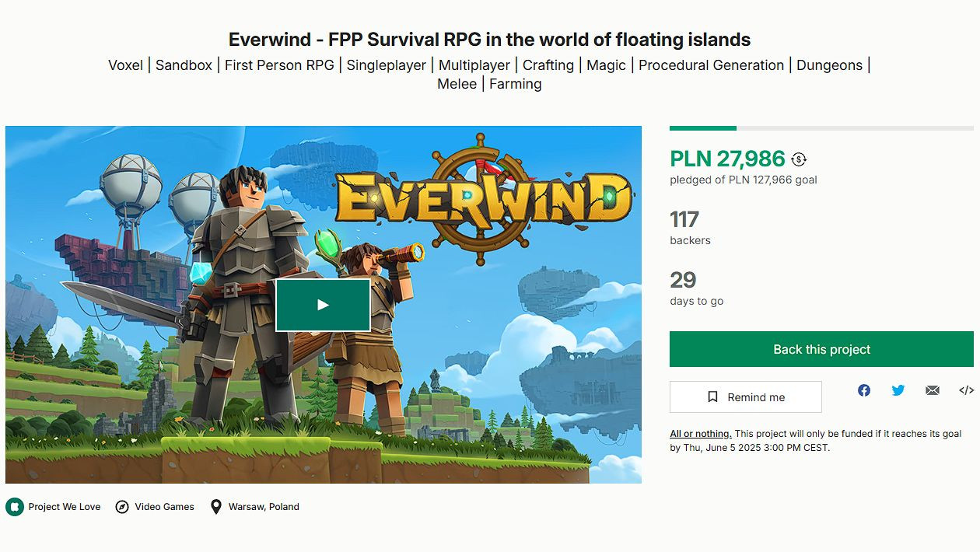The width and height of the screenshot is (980, 552).
Task: Click the Remind me bookmark button
Action: click(746, 397)
